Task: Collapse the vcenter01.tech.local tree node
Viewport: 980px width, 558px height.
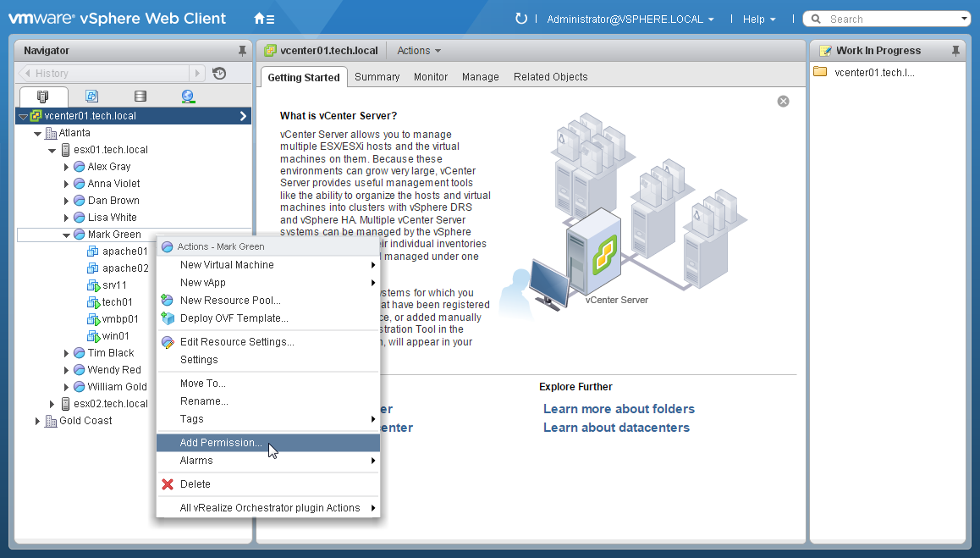Action: 23,116
